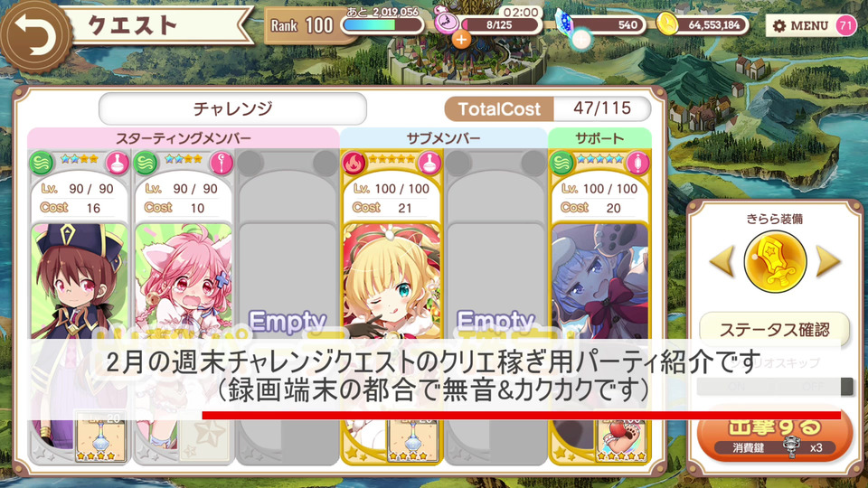Screen dimensions: 868x488
Task: Select next Kirara equipment with right arrow
Action: pos(828,262)
